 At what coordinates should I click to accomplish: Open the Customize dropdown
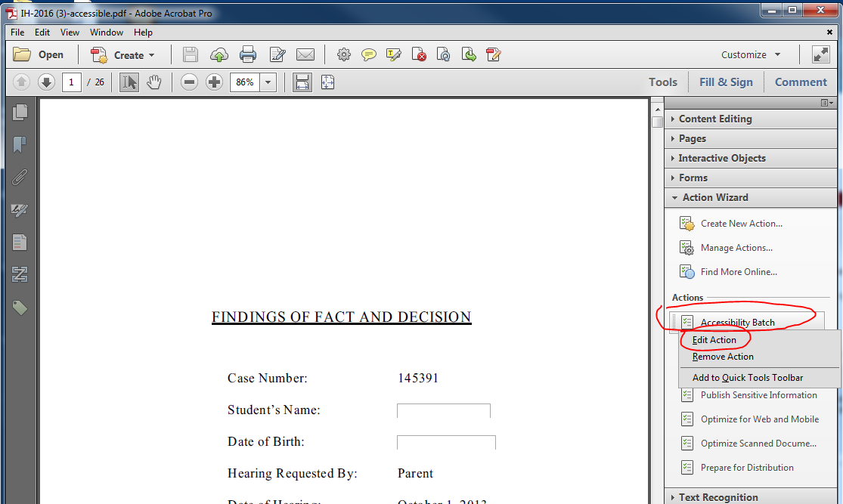[x=751, y=54]
